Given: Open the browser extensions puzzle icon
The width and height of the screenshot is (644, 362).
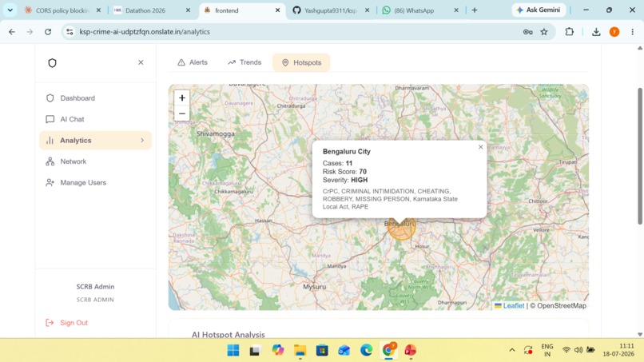Looking at the screenshot, I should point(569,32).
